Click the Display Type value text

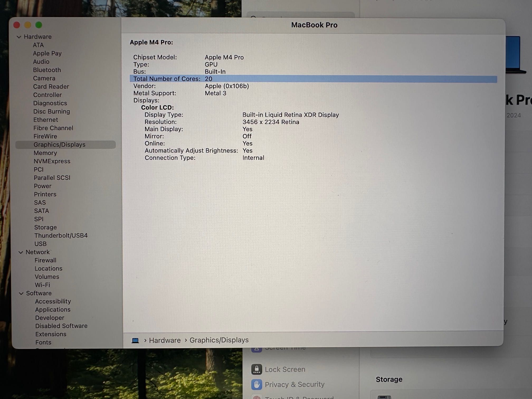click(291, 115)
